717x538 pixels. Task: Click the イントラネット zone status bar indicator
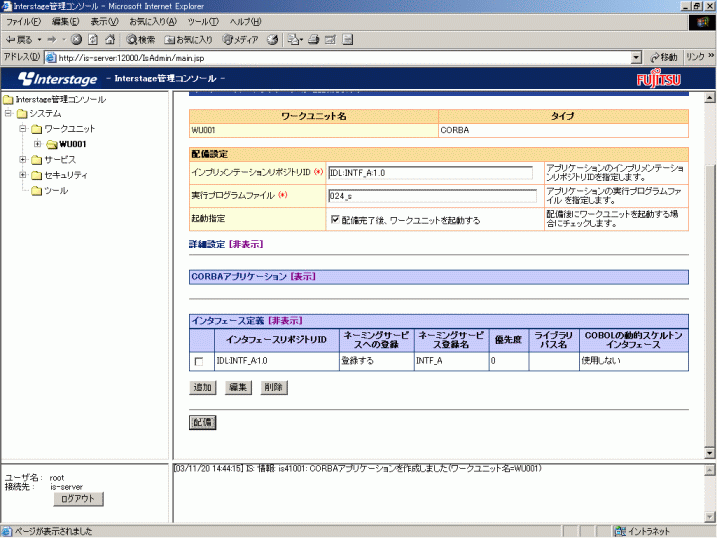(x=642, y=531)
